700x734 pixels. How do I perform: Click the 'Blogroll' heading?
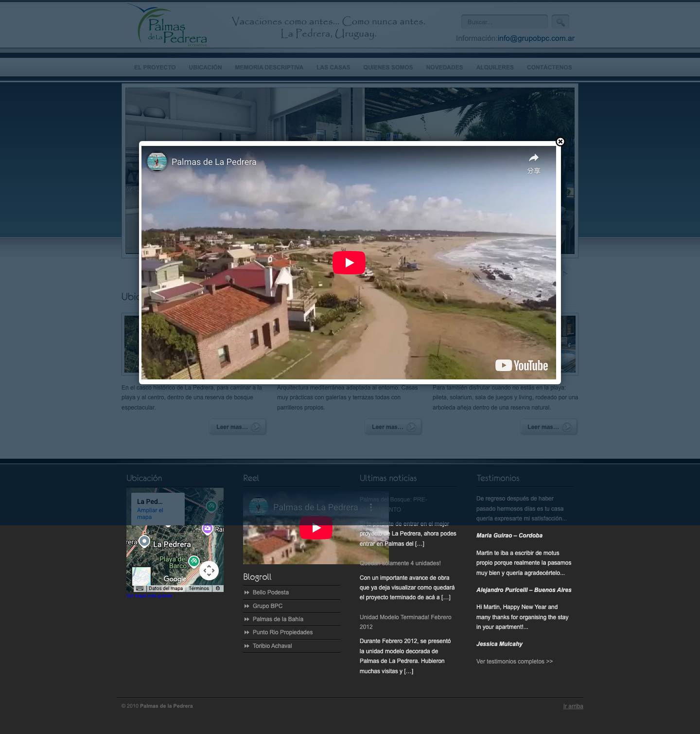tap(257, 577)
